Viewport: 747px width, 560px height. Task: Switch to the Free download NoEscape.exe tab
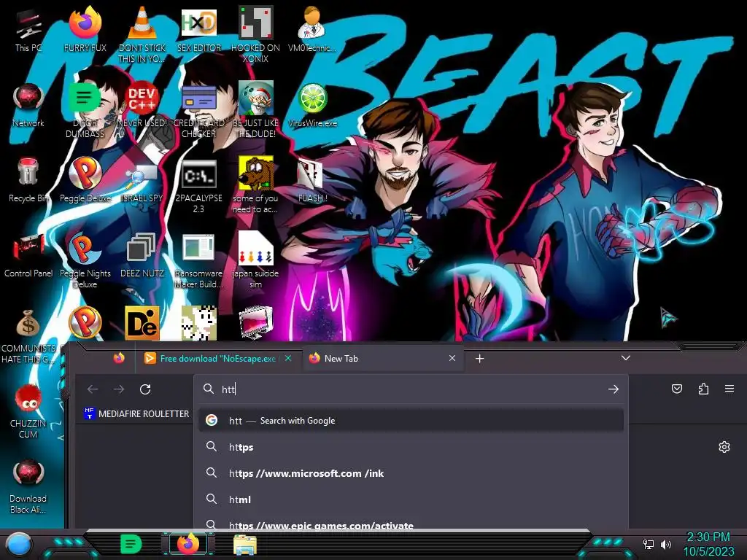click(217, 359)
